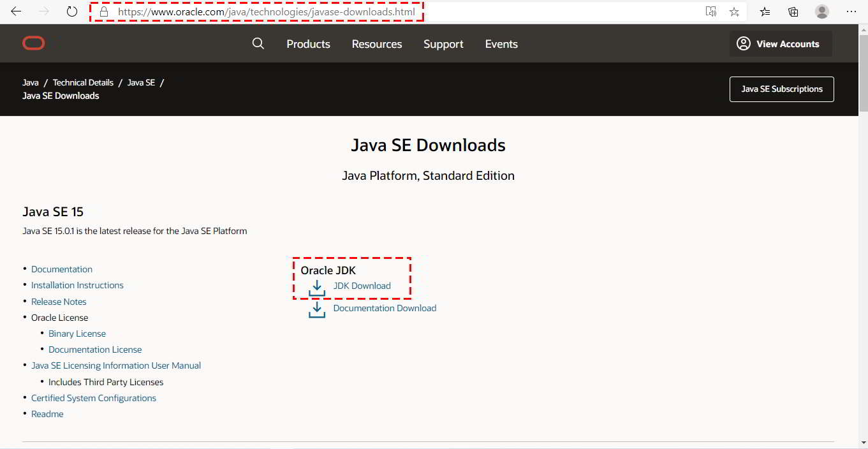
Task: Go to Technical Details breadcrumb link
Action: [x=83, y=83]
